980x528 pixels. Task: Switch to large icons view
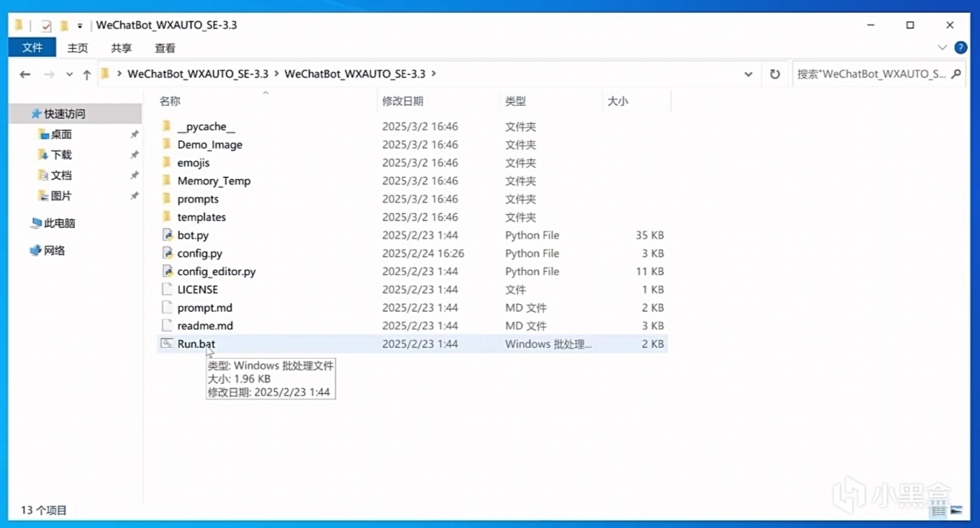(956, 510)
